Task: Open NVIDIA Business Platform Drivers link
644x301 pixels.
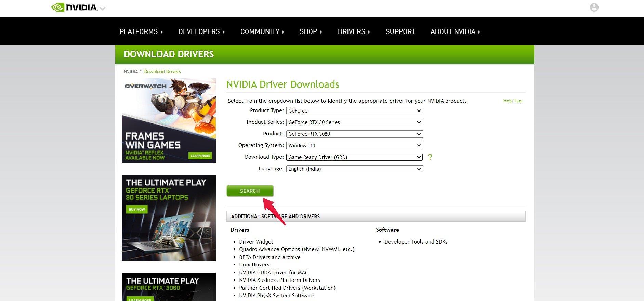Action: click(x=280, y=280)
